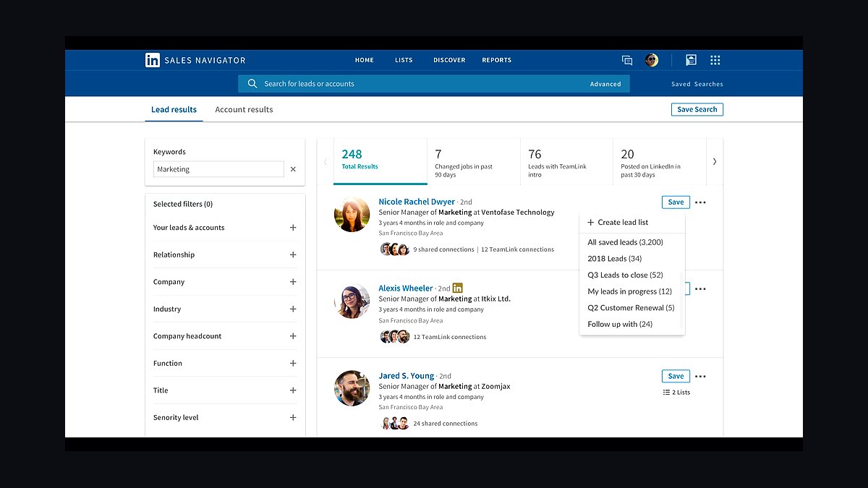Switch to the Account results tab
Viewport: 868px width, 488px height.
pyautogui.click(x=244, y=110)
